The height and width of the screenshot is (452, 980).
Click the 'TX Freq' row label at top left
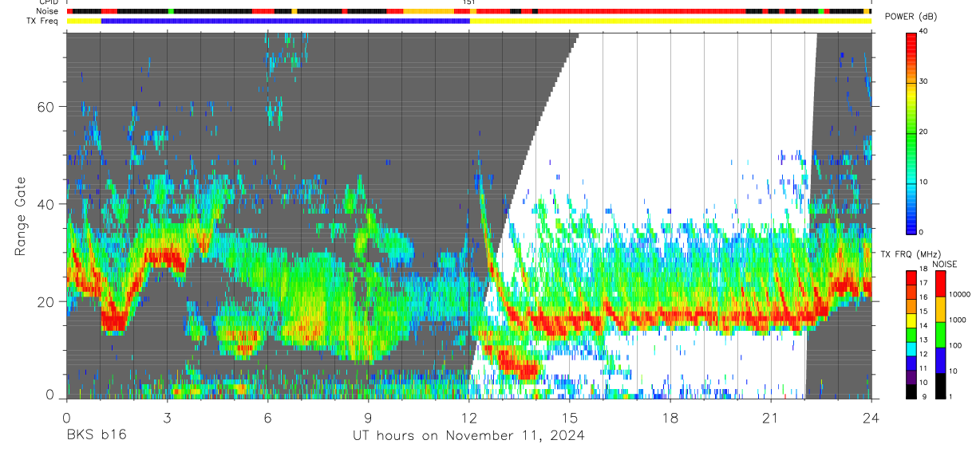(42, 21)
